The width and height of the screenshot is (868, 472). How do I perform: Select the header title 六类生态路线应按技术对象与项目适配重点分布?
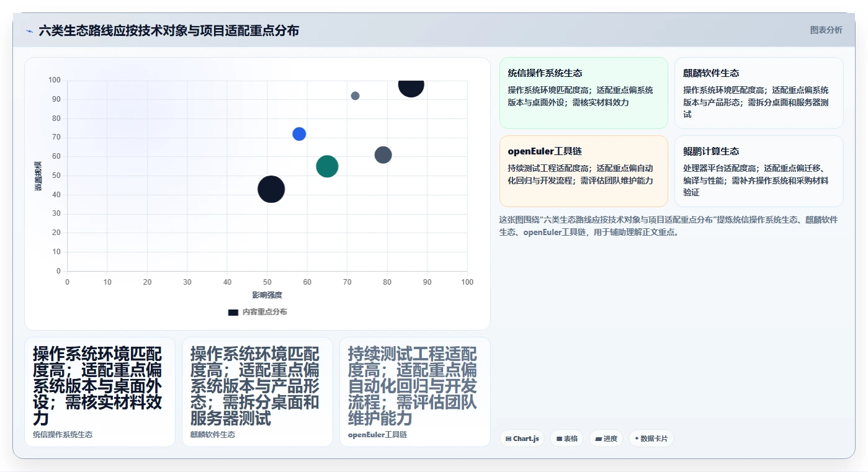click(x=169, y=30)
